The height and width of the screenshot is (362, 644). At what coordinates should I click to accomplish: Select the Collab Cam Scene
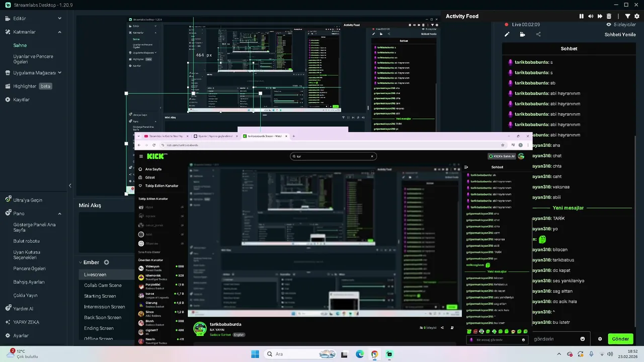click(x=103, y=285)
